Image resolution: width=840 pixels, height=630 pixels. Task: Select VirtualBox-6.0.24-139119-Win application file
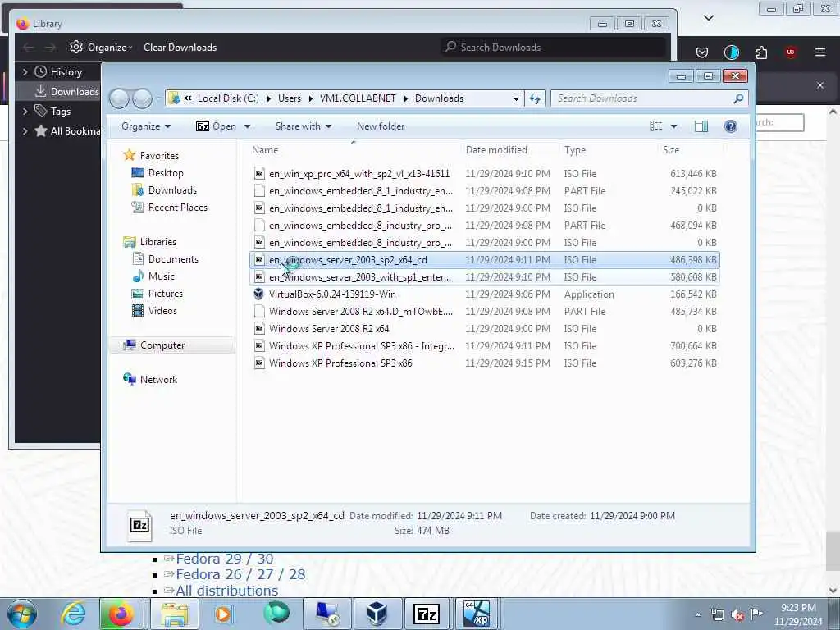pos(484,294)
